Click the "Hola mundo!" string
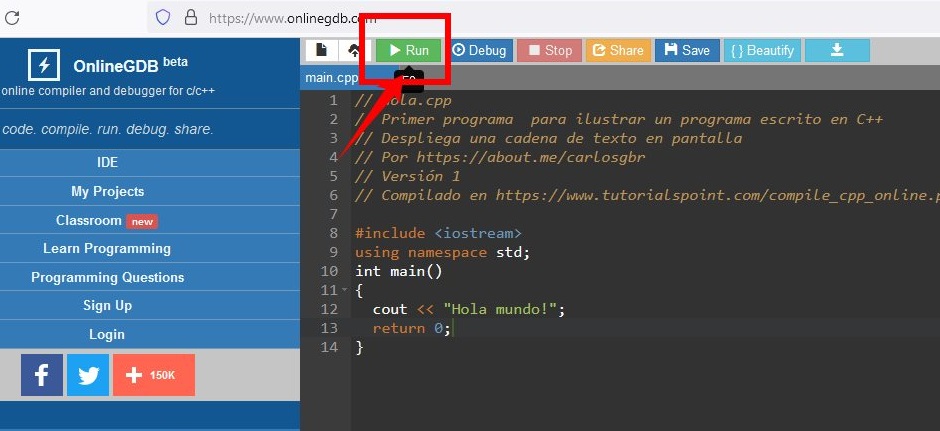 (x=500, y=309)
